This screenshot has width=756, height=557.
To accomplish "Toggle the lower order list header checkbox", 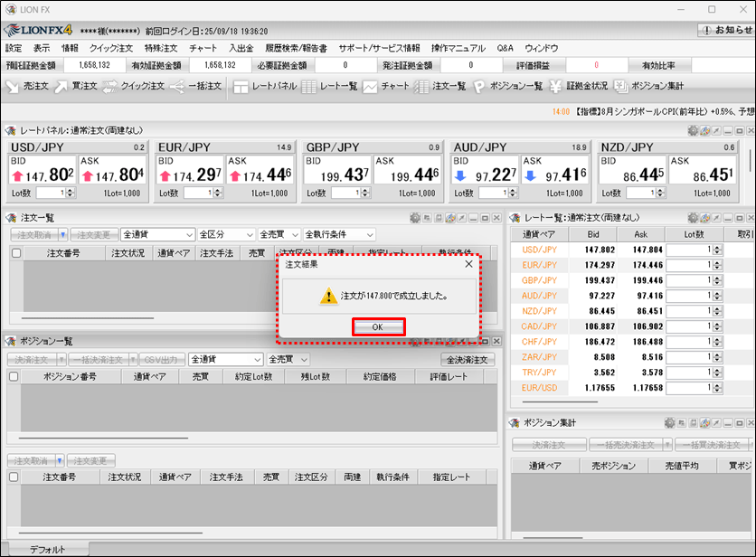I will pyautogui.click(x=14, y=477).
